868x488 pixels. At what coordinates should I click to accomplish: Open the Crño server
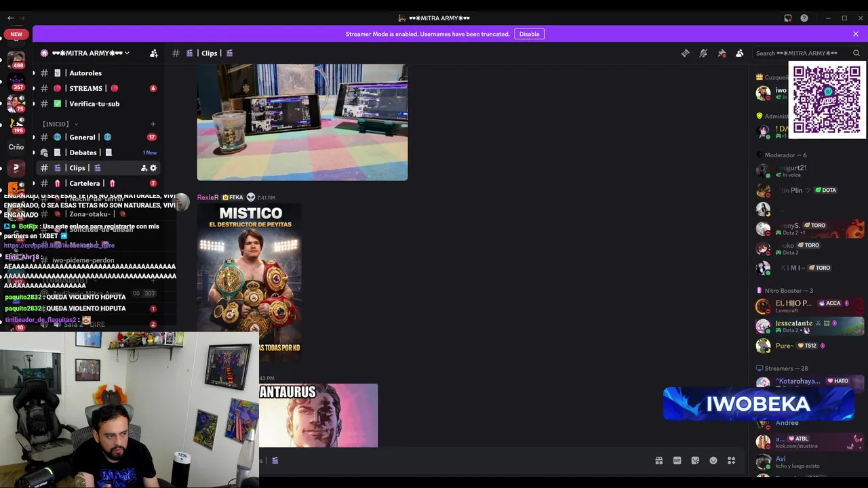[x=16, y=146]
